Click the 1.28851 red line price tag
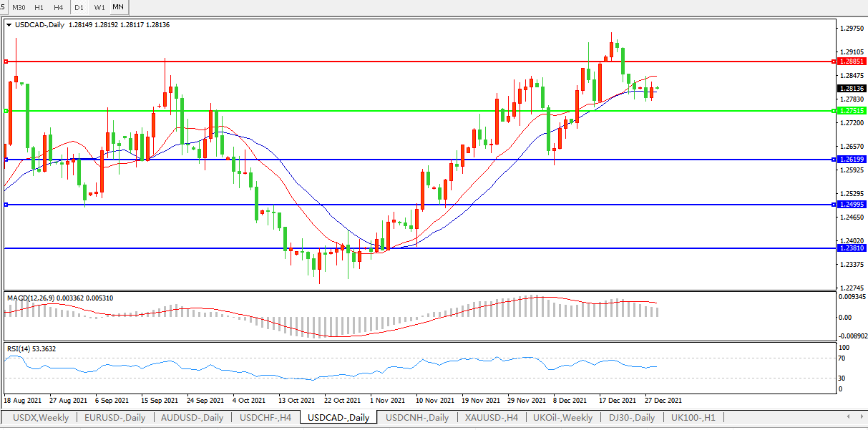Viewport: 868px width, 430px height. tap(852, 62)
